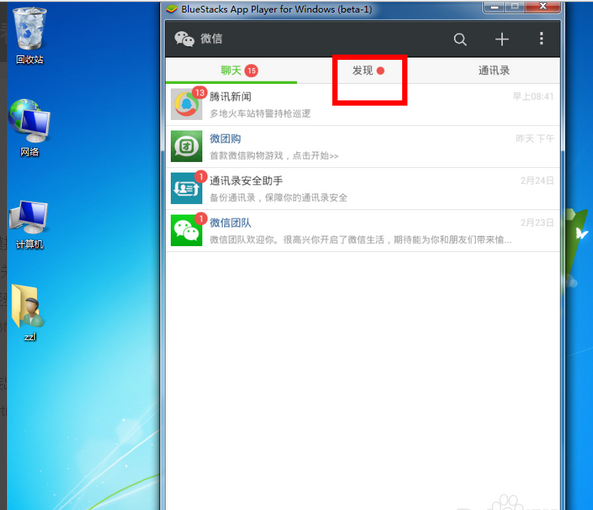Select the 计算机 computer desktop icon

click(29, 225)
